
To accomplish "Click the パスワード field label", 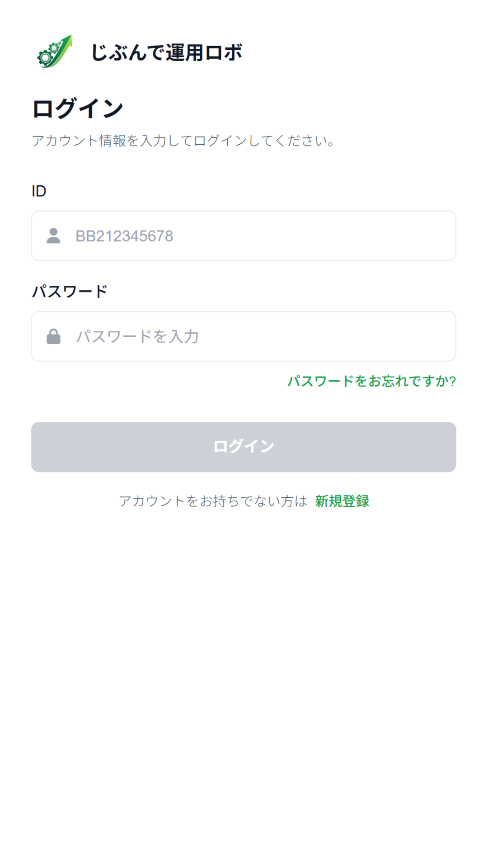I will coord(70,291).
